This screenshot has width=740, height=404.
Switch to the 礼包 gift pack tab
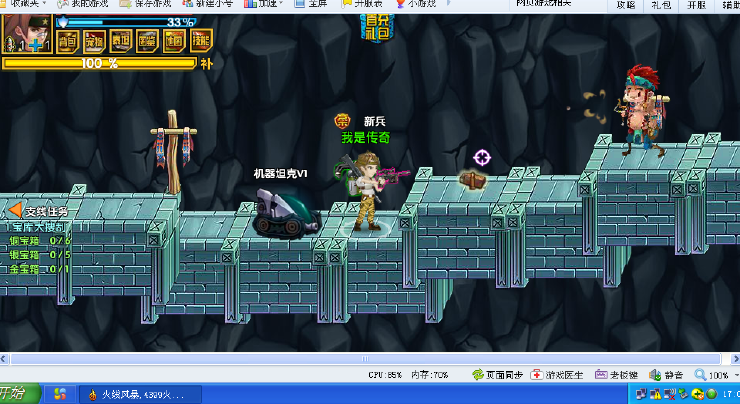(x=661, y=5)
